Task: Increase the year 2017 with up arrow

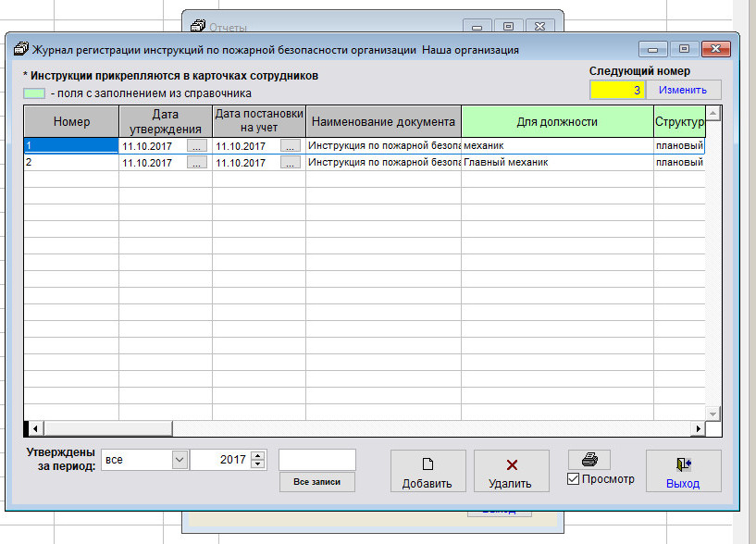Action: click(258, 455)
